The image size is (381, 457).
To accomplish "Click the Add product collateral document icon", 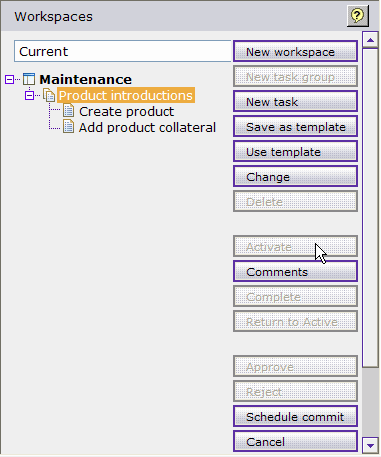I will (68, 127).
